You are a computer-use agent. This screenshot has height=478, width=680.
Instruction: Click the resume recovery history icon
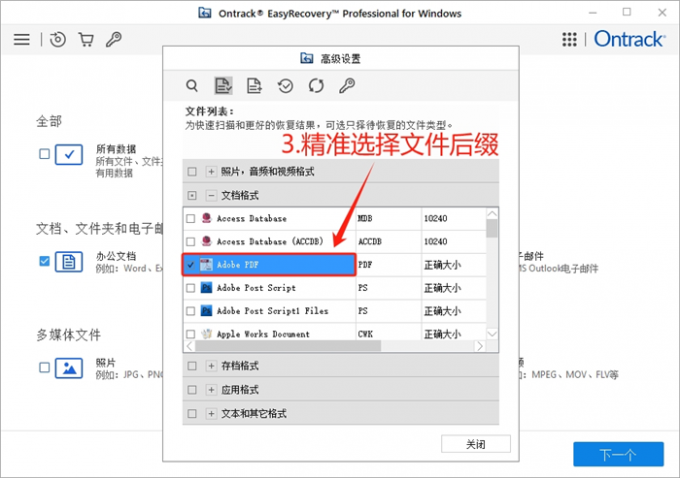[x=58, y=39]
